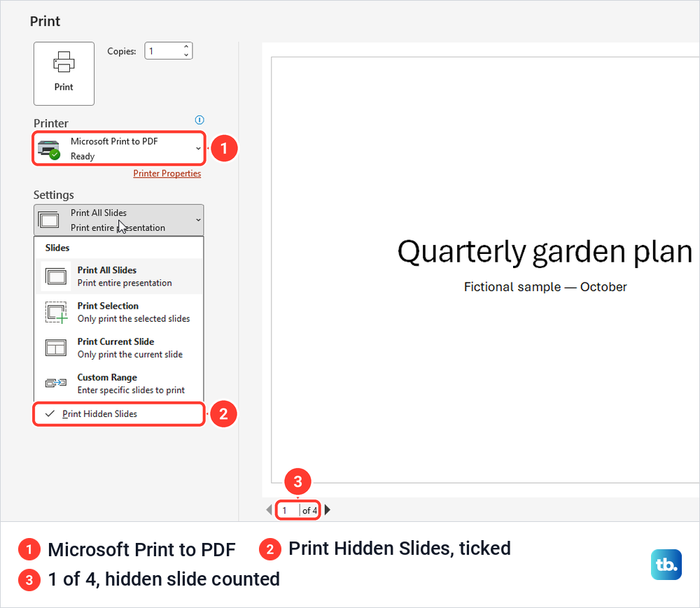This screenshot has height=608, width=700.
Task: Click the Print All Slides icon in list
Action: 56,276
